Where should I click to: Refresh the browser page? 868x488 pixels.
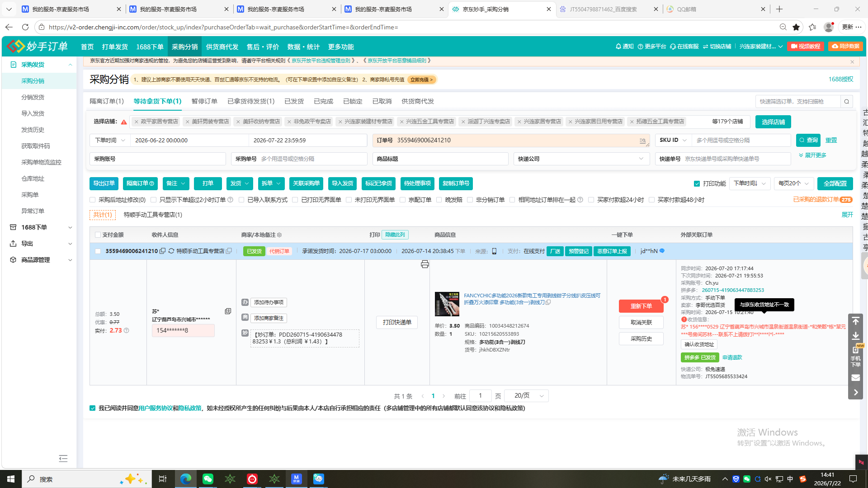click(25, 27)
